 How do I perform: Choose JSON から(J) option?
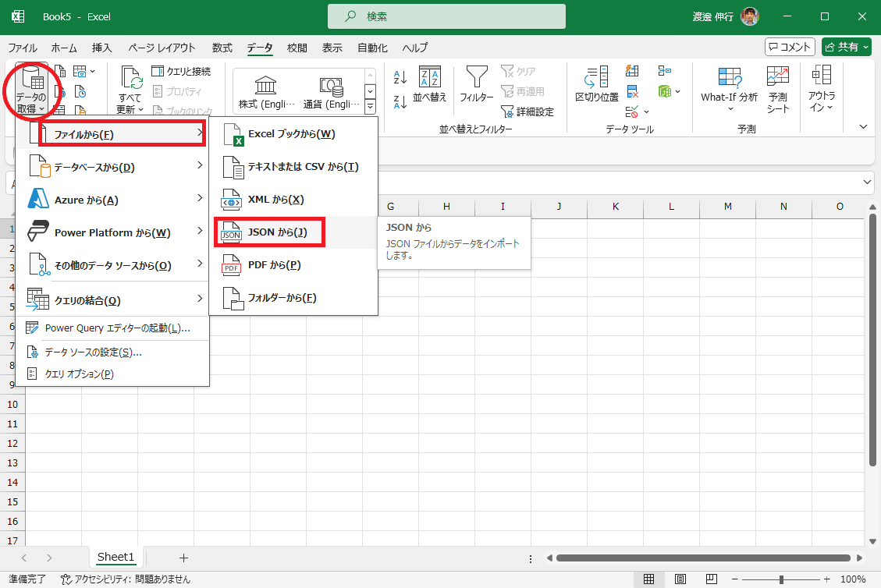coord(293,232)
